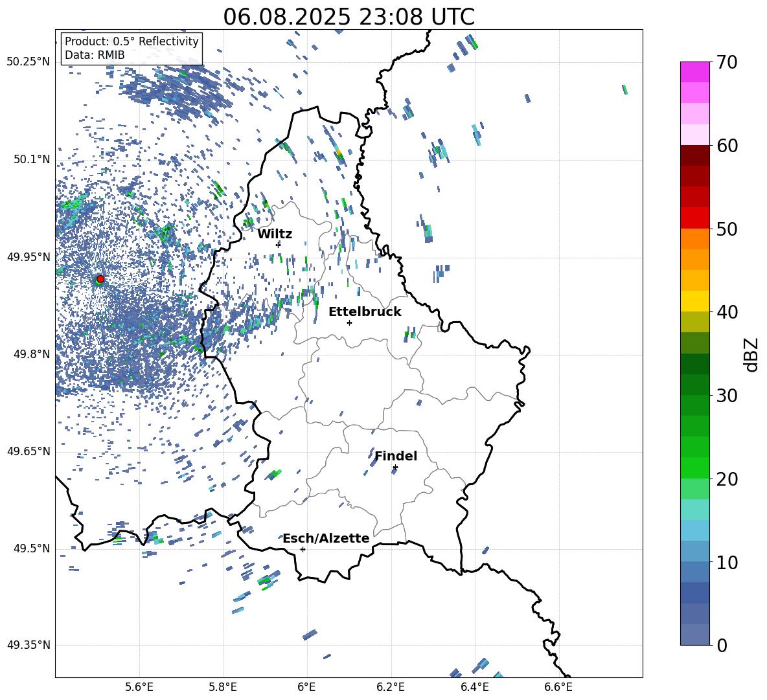Click the bright red colorbar segment near 50

click(x=694, y=218)
